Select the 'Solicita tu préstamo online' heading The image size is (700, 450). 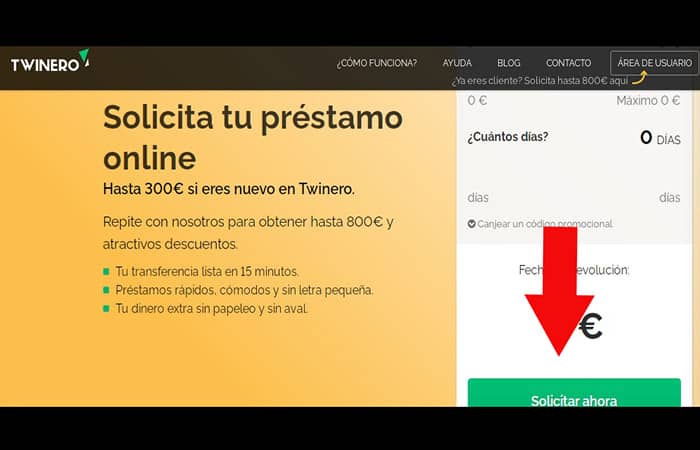pos(253,137)
